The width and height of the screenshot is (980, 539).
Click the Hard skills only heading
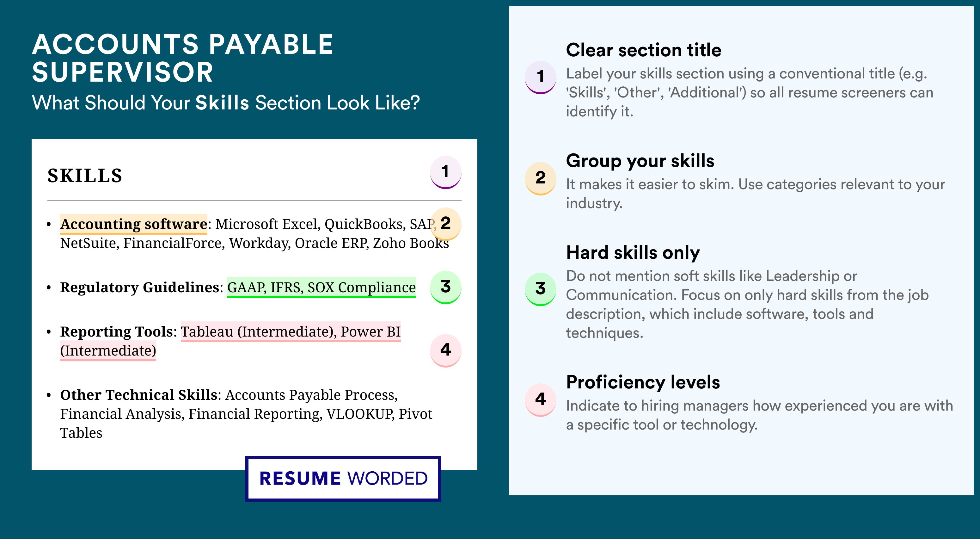[x=633, y=252]
